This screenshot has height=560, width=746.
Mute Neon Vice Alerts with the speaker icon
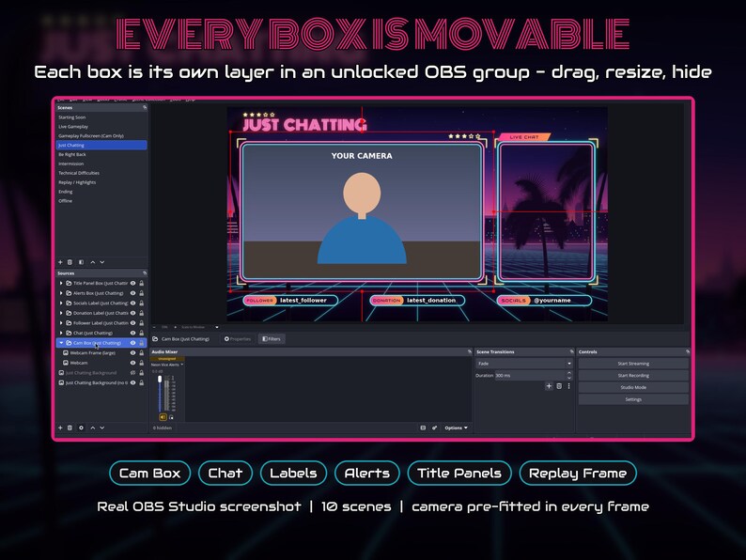[163, 417]
